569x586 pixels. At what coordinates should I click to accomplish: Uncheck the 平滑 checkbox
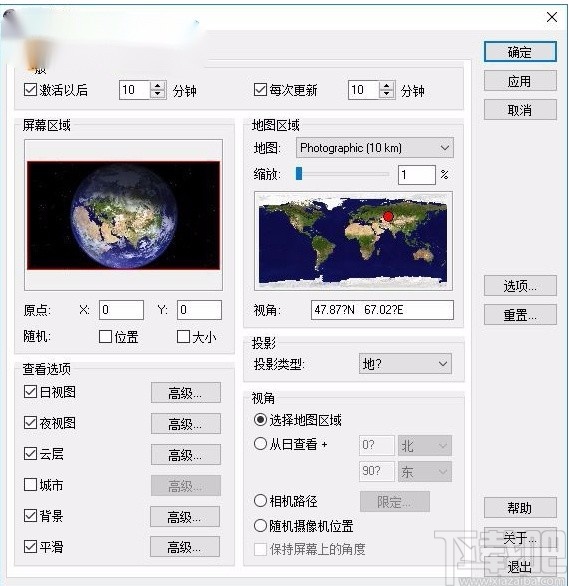point(30,547)
